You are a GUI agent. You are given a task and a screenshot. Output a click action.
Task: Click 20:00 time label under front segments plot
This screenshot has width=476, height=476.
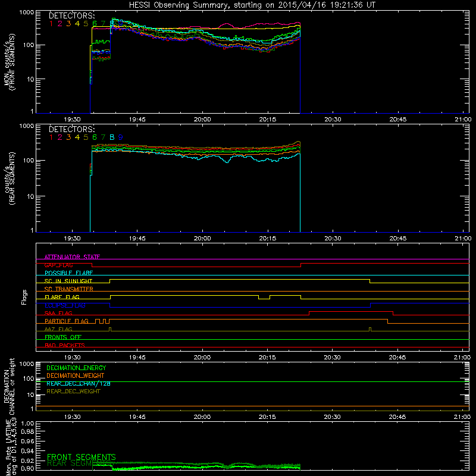[202, 120]
